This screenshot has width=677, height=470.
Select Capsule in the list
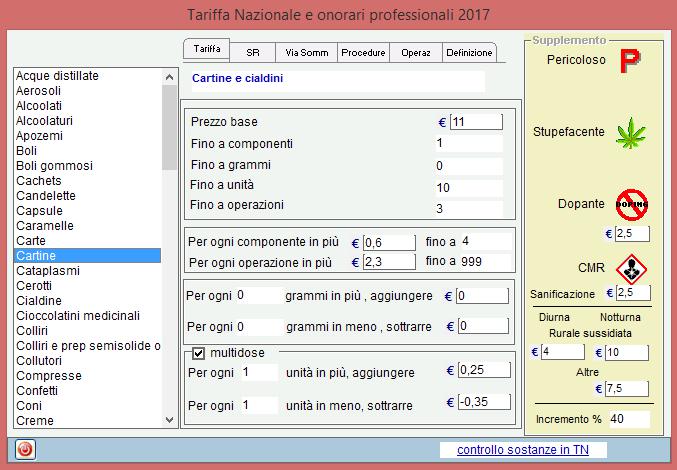(88, 211)
